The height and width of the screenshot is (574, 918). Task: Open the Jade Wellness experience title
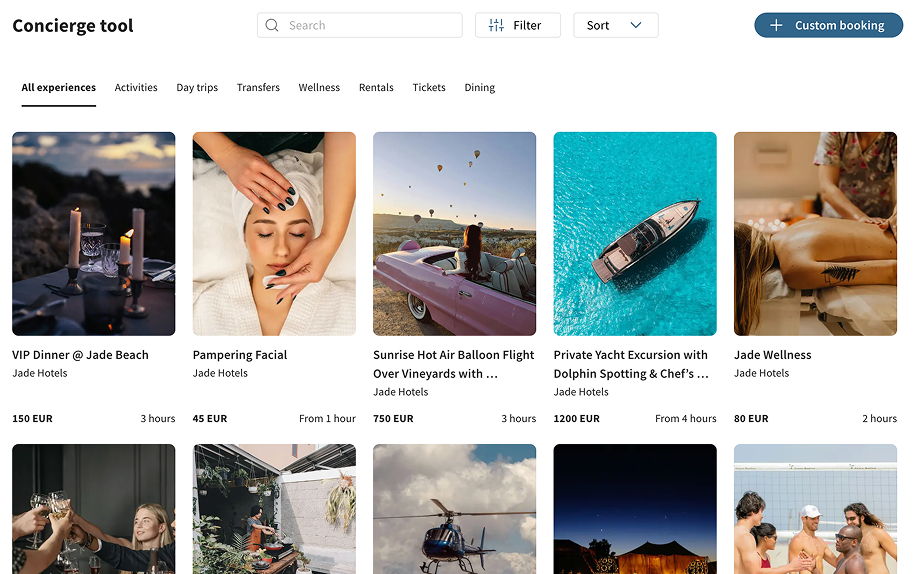(x=773, y=355)
